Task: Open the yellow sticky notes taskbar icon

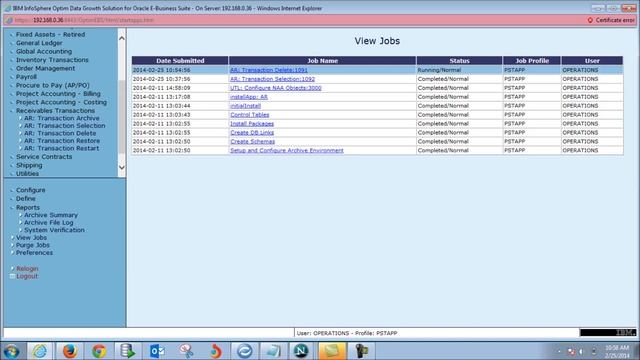Action: 331,351
